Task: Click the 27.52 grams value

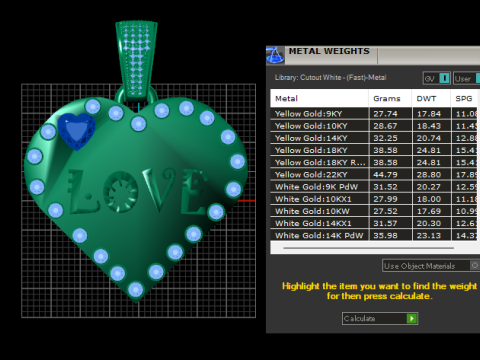Action: coord(385,211)
